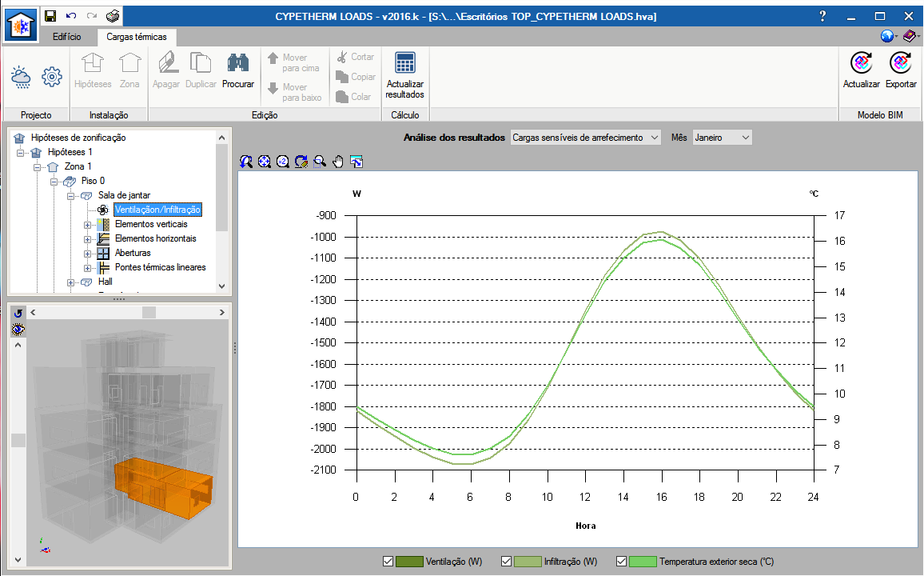Click the Temperatura exterior seca green swatch
The width and height of the screenshot is (924, 576).
coord(643,562)
